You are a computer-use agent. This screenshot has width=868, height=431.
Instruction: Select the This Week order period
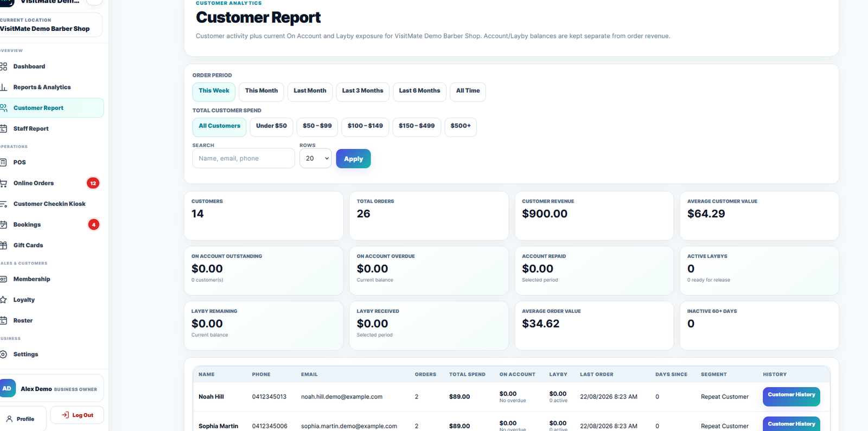point(214,92)
